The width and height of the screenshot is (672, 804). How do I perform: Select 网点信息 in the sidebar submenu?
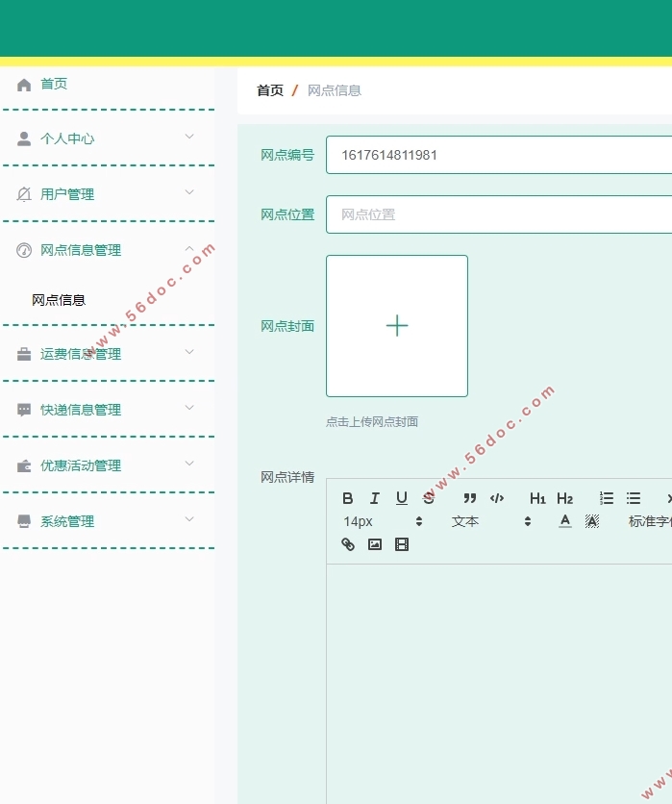(x=59, y=300)
